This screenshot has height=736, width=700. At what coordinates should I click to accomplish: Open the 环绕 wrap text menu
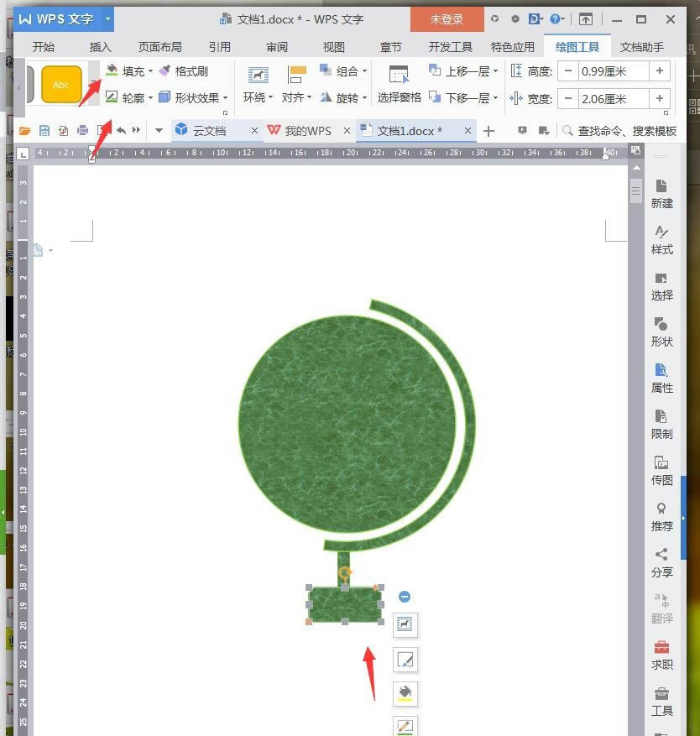[258, 85]
